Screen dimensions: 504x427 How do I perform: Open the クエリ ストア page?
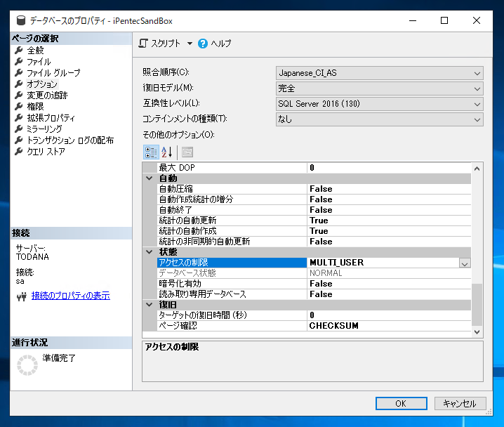tap(46, 152)
